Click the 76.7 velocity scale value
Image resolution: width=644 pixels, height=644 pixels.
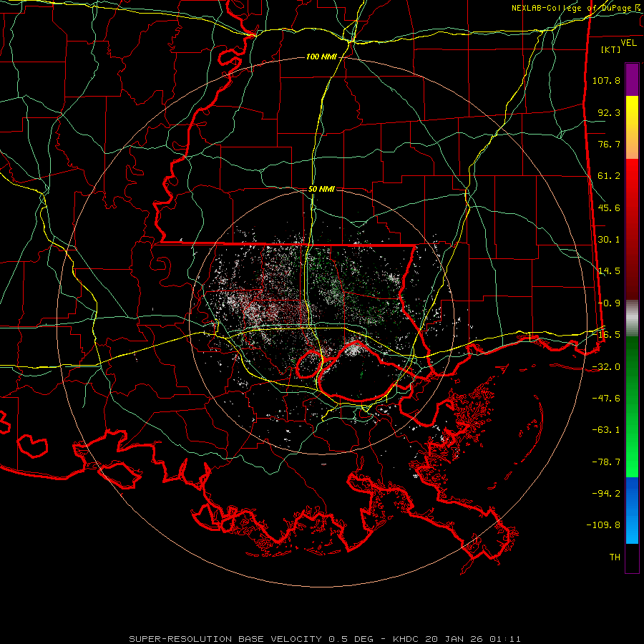coord(609,144)
